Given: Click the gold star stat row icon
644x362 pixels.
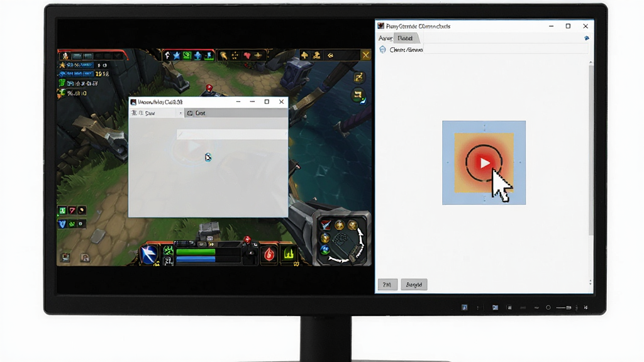Looking at the screenshot, I should 63,65.
